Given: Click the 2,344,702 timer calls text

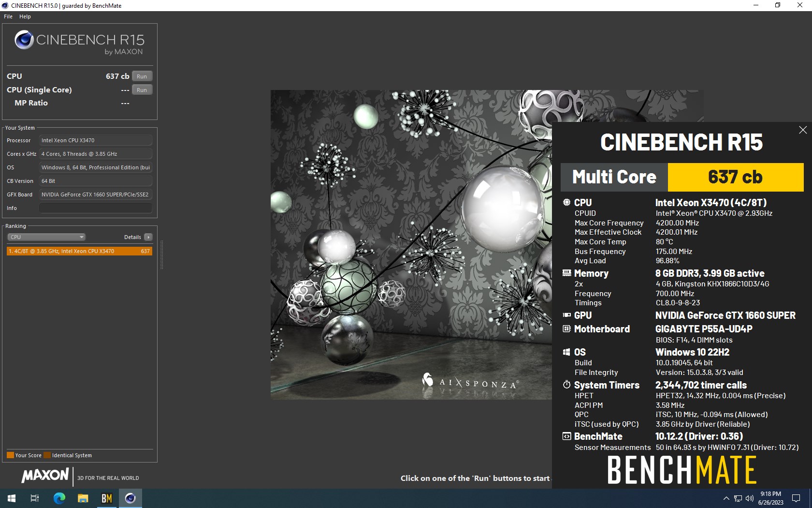Looking at the screenshot, I should click(x=701, y=385).
